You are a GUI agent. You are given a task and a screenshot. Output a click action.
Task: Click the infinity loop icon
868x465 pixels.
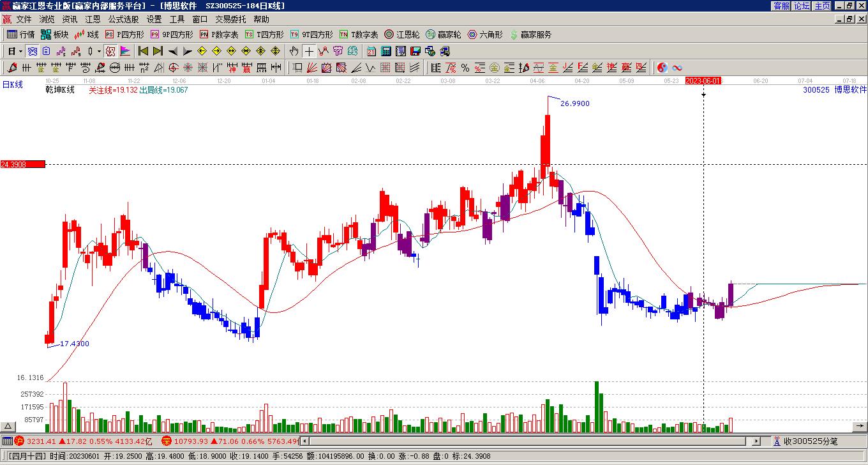[677, 68]
